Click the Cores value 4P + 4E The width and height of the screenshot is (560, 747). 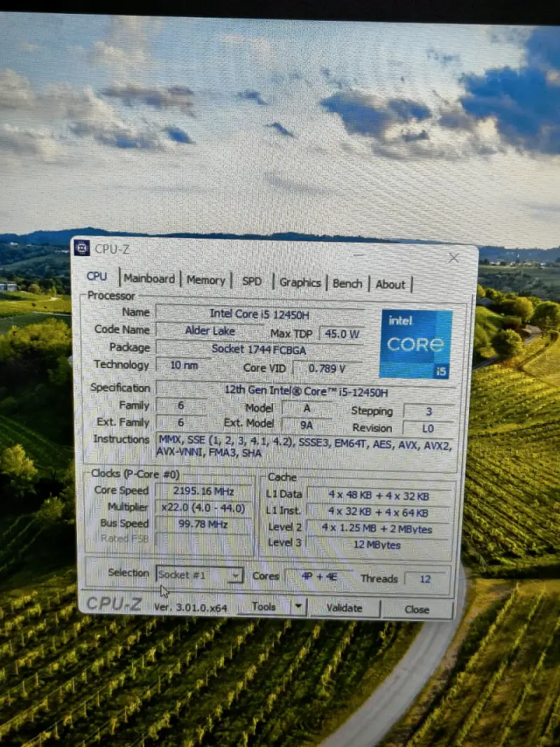319,577
